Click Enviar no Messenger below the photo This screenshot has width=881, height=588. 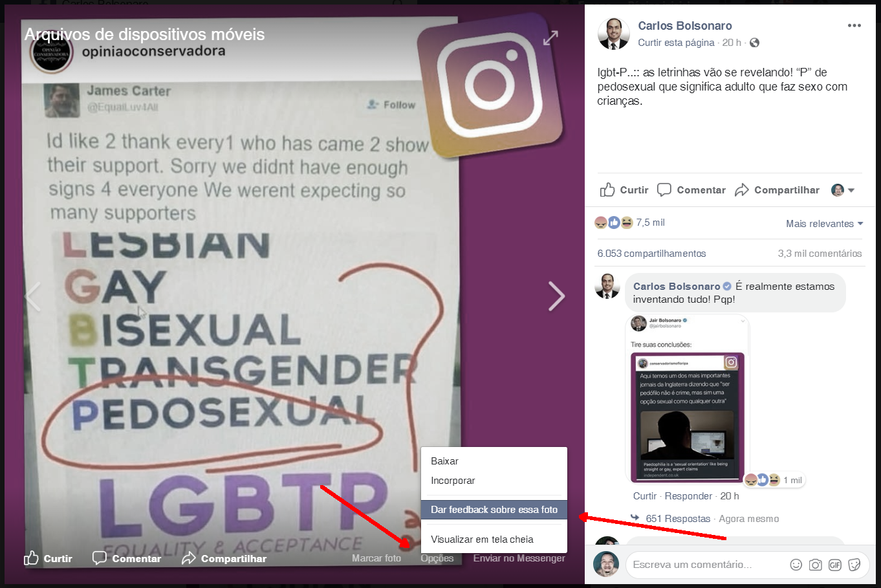click(519, 558)
